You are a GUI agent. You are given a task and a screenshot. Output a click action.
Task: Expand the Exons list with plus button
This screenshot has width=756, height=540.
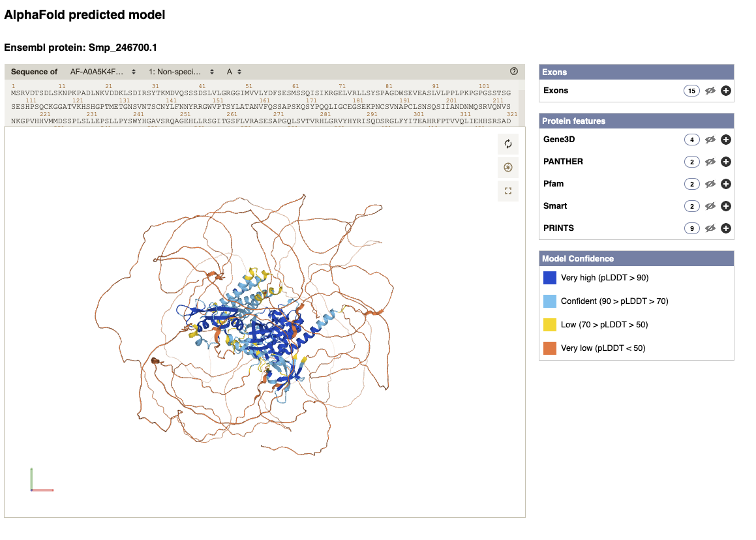click(726, 91)
